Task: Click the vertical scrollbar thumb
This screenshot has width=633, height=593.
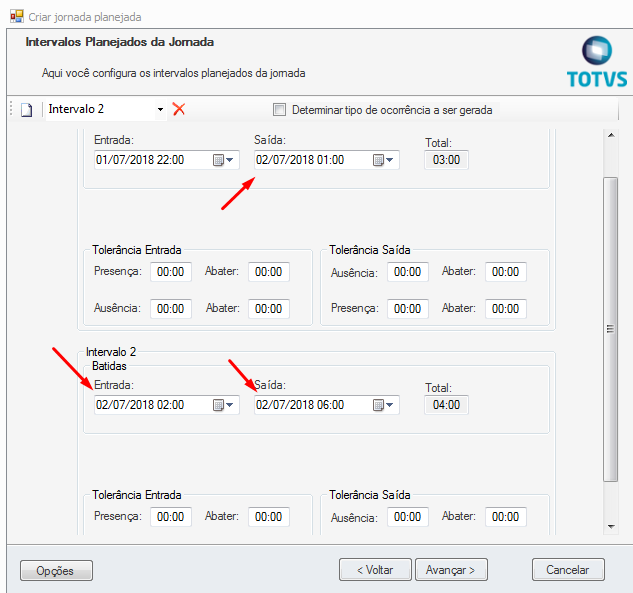Action: tap(611, 329)
